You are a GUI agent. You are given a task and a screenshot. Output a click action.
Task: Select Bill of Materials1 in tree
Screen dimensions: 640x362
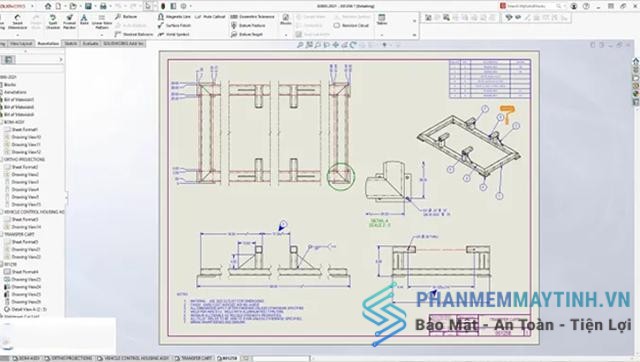[x=18, y=100]
